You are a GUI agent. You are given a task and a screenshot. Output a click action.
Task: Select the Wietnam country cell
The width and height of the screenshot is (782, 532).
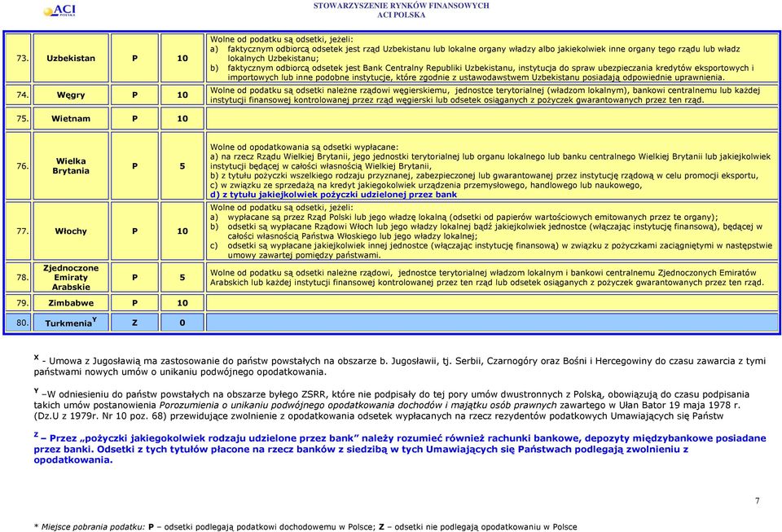[71, 119]
